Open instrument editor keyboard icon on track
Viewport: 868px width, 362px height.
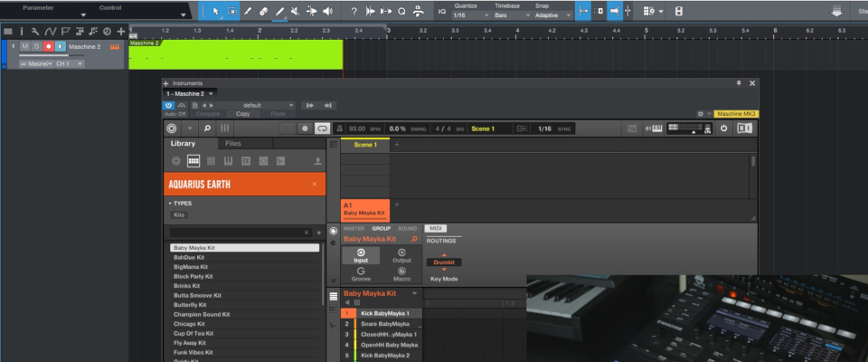115,46
